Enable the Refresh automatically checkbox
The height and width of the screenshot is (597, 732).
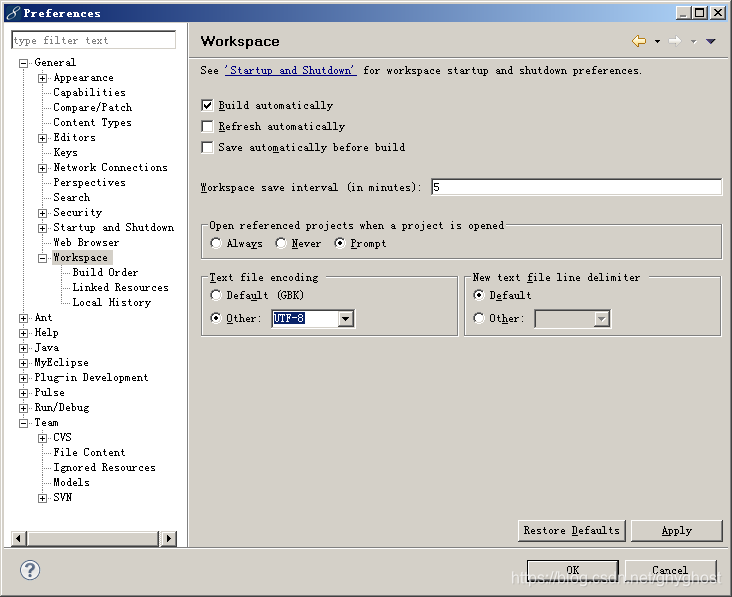point(207,126)
